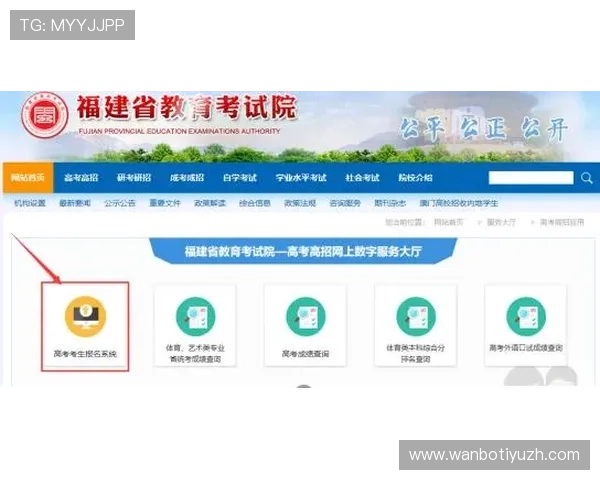
Task: Open the 体育、艺术类专业省统考成绩查询 icon
Action: 196,317
